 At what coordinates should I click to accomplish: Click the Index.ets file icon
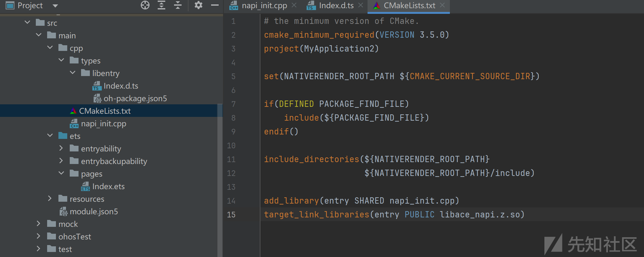point(85,186)
